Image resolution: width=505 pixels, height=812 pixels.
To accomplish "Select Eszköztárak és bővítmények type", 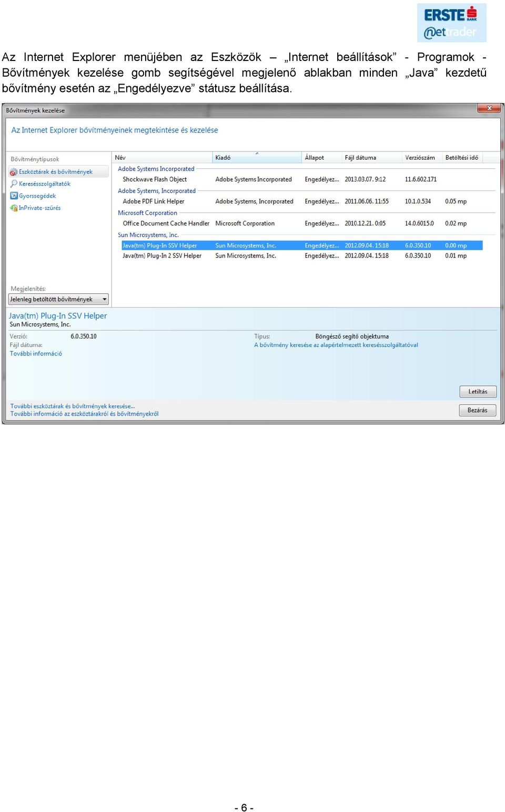I will click(58, 172).
